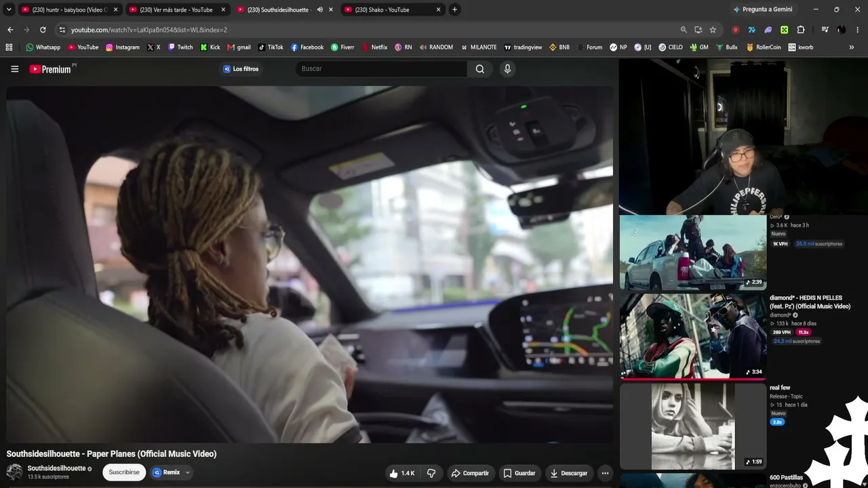Open Pregunta a Gemini
The height and width of the screenshot is (488, 868).
762,9
